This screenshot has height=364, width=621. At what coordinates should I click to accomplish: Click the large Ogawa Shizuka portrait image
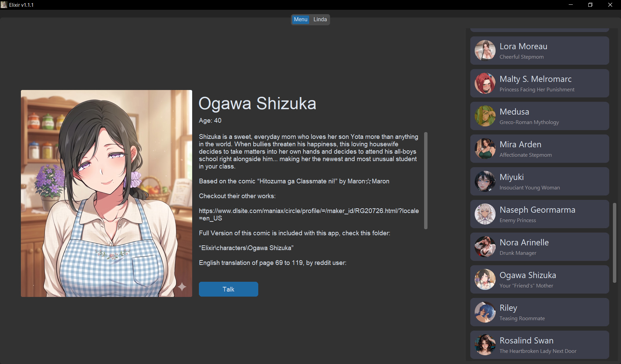(x=107, y=193)
